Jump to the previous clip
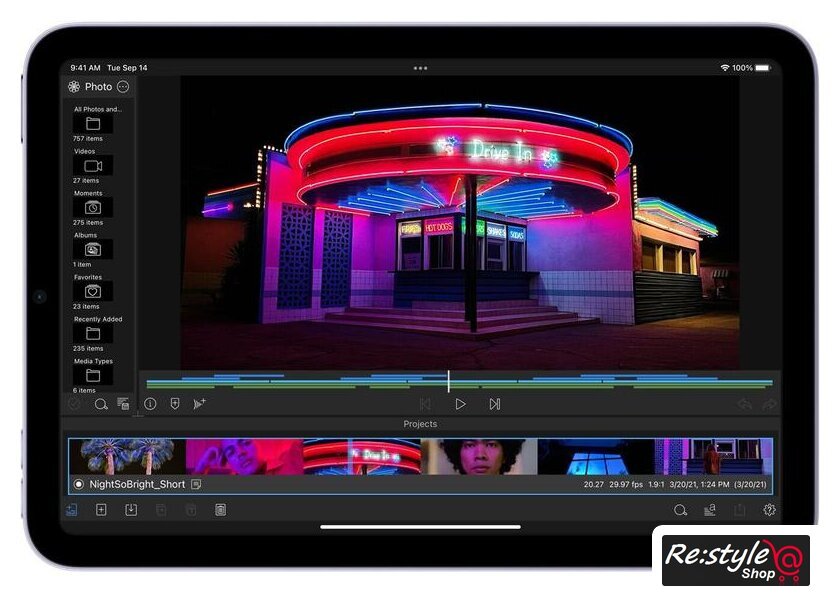The width and height of the screenshot is (840, 596). [425, 404]
